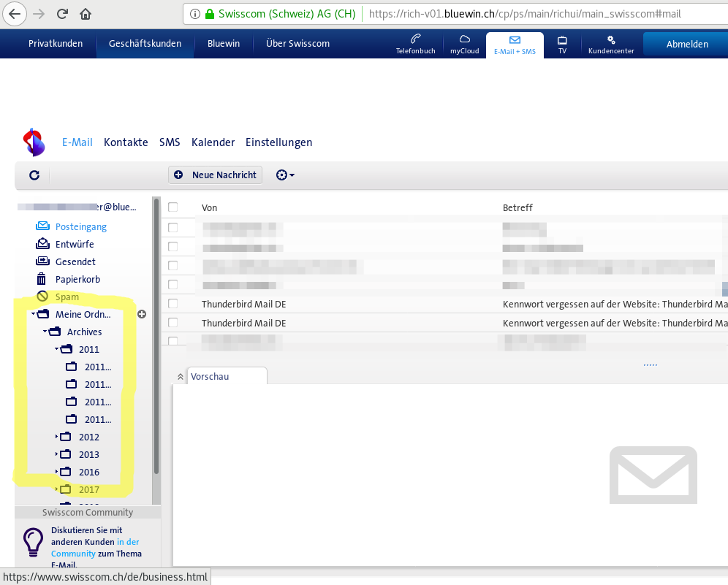Screen dimensions: 728x585
Task: Click the Neue Nachricht button
Action: click(x=216, y=175)
